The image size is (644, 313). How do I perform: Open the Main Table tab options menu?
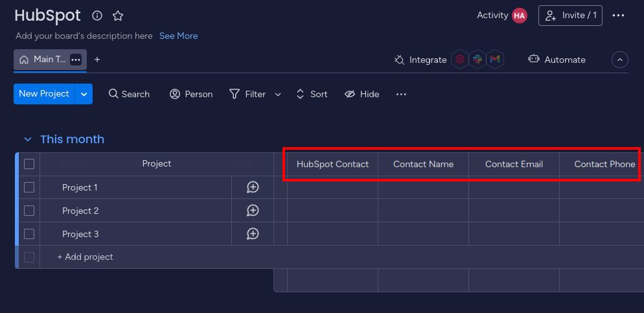tap(76, 60)
